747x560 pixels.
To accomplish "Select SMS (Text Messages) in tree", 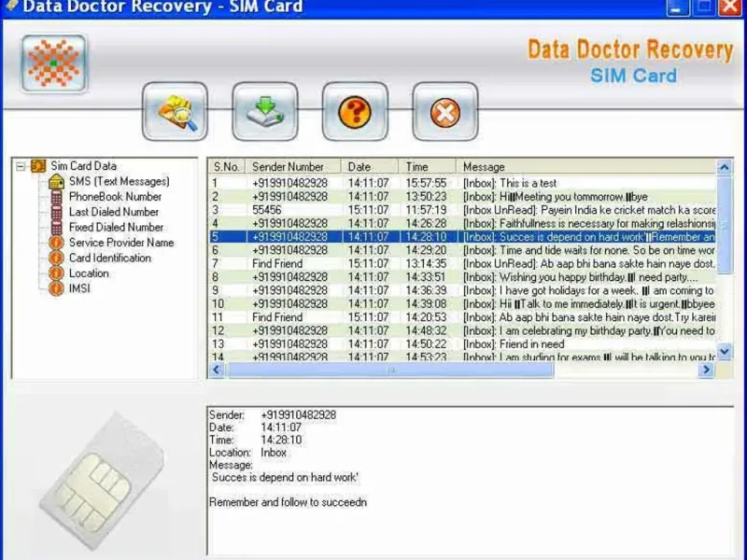I will point(120,181).
